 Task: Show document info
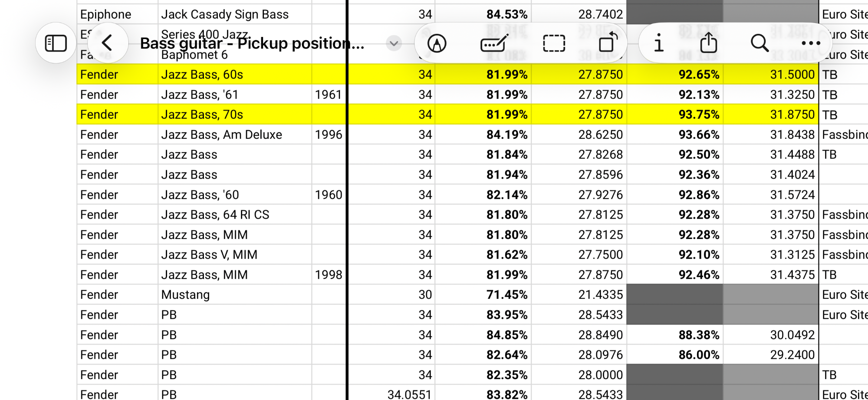659,43
